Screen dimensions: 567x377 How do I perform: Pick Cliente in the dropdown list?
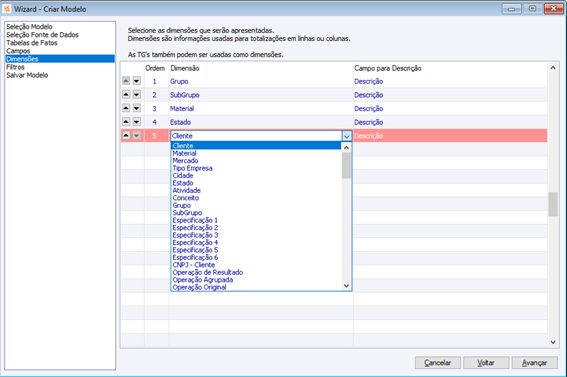[256, 145]
